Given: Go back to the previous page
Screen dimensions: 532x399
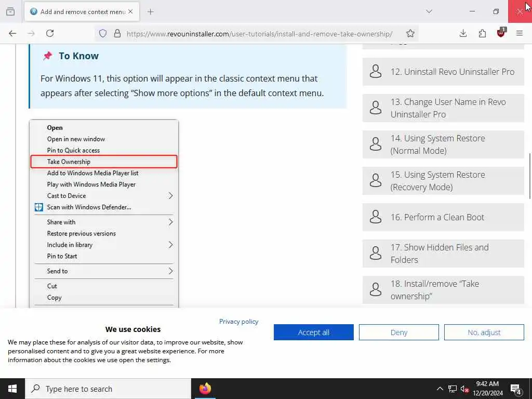Looking at the screenshot, I should click(12, 33).
